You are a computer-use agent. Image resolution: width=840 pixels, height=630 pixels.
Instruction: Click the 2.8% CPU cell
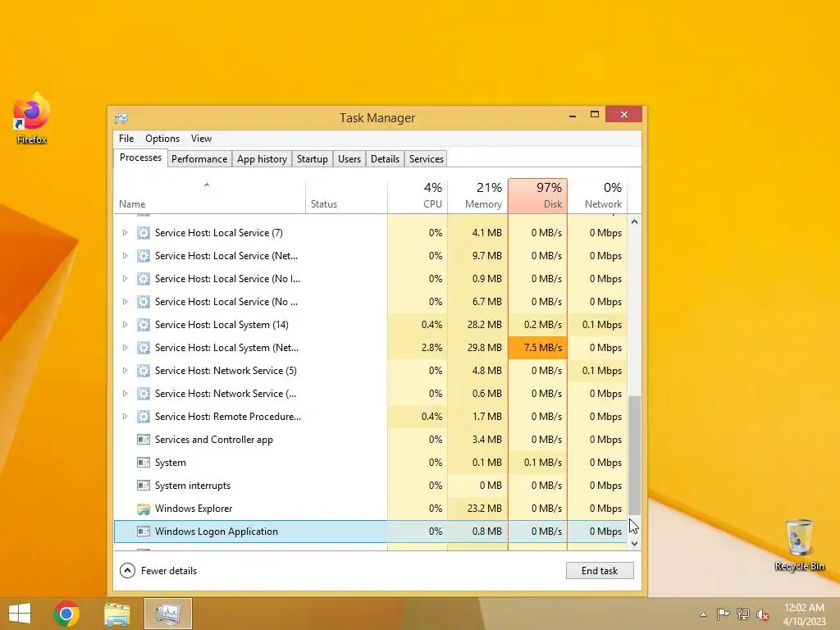click(418, 348)
